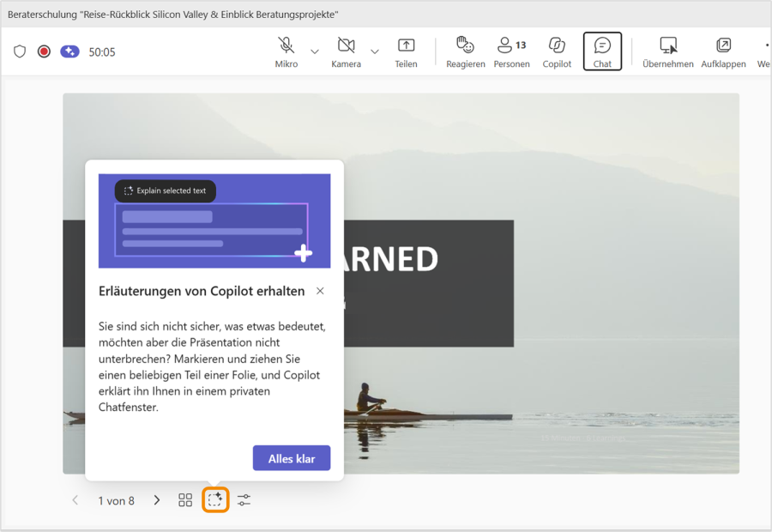Turn on the Kamera button
This screenshot has width=772, height=532.
coord(347,51)
